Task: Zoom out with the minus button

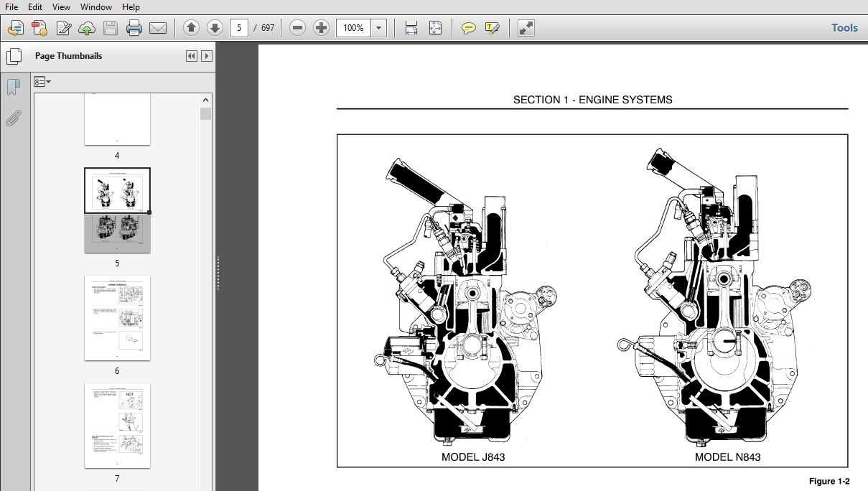Action: (x=298, y=28)
